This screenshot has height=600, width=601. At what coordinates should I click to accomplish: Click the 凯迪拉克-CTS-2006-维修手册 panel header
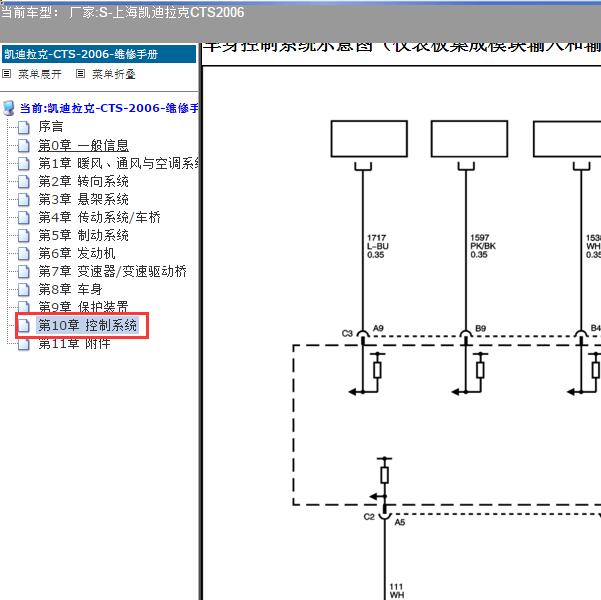99,54
